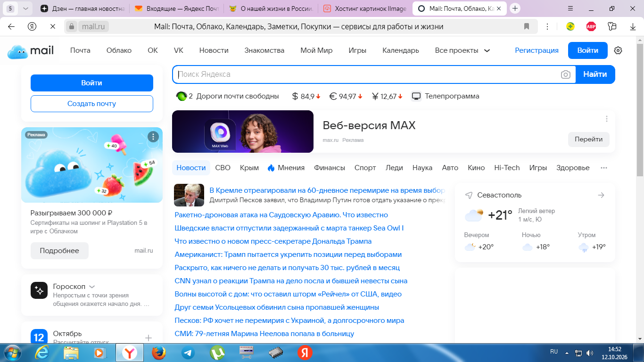This screenshot has height=362, width=644.
Task: Click Подробнее button in the ad card
Action: [59, 251]
